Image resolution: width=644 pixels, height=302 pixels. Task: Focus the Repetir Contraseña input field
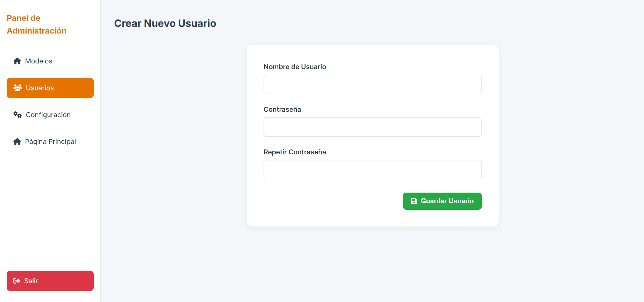pos(372,170)
